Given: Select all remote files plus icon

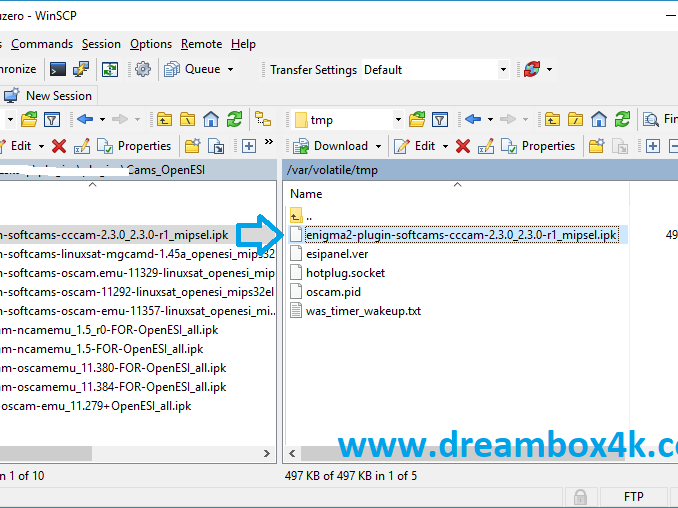Looking at the screenshot, I should point(653,146).
